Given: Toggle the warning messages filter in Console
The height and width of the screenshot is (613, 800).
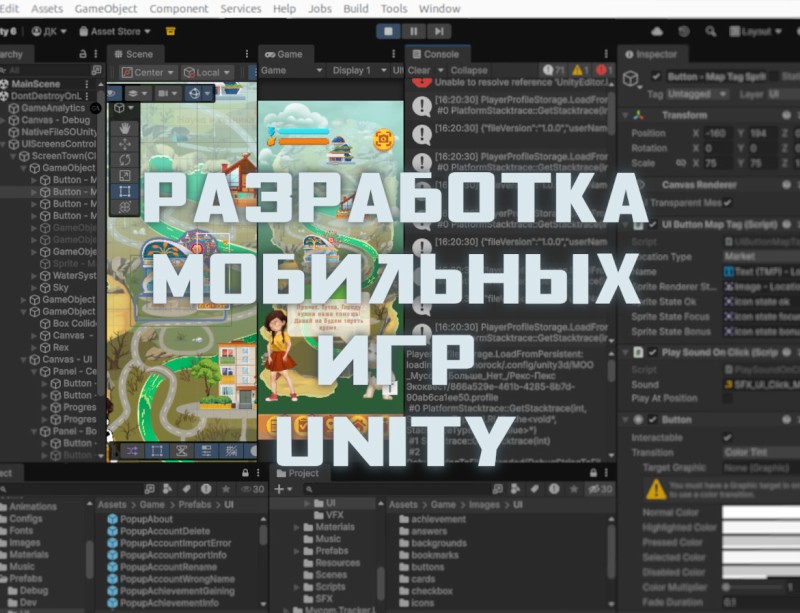Looking at the screenshot, I should 581,70.
